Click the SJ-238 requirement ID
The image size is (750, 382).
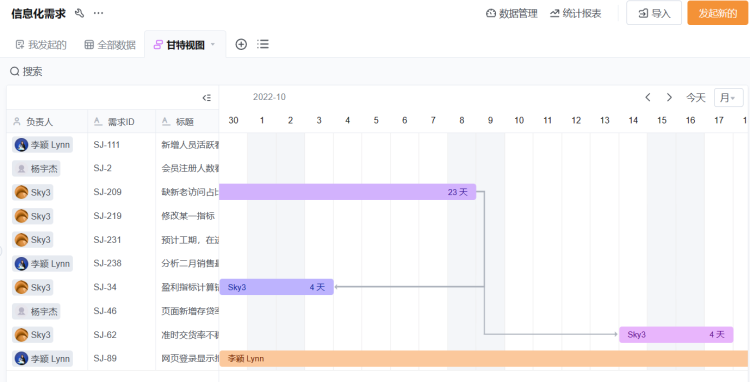(108, 263)
